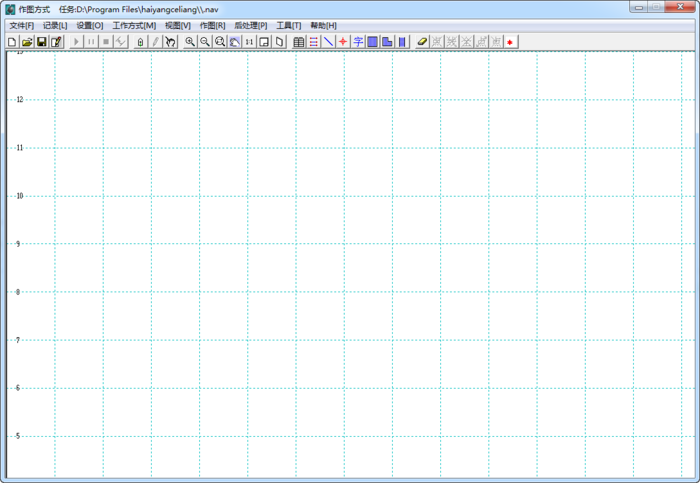The height and width of the screenshot is (483, 700).
Task: Select the 1:1 scale icon
Action: point(249,42)
